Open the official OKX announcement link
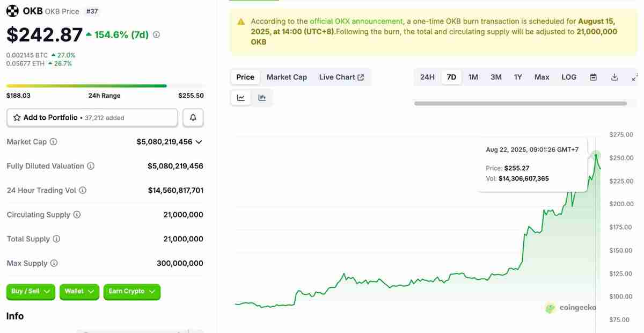Screen dimensions: 644x333 pos(356,21)
